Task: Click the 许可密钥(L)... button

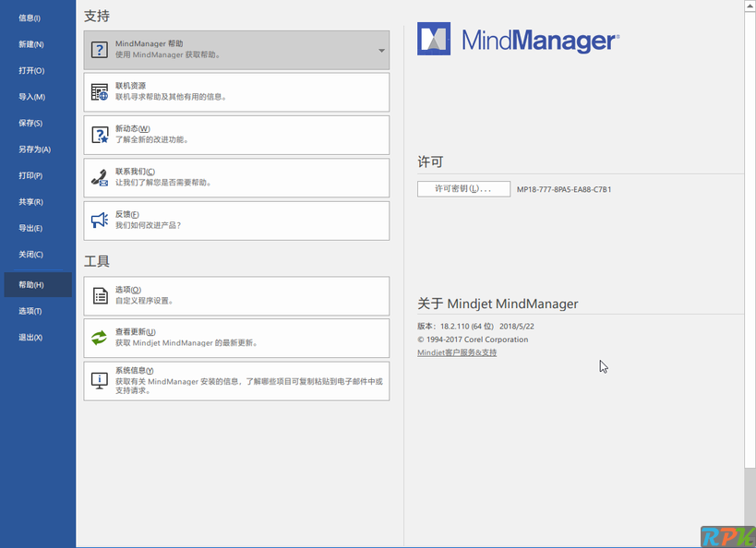Action: click(x=463, y=189)
